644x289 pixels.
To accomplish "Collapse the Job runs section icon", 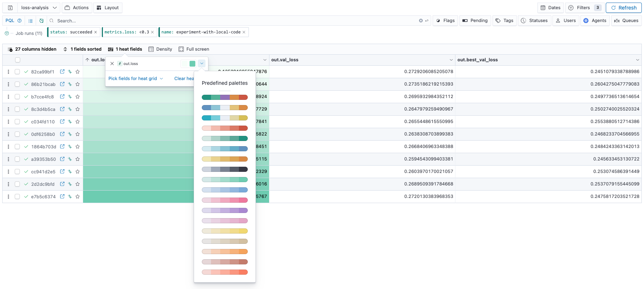I will click(x=7, y=33).
